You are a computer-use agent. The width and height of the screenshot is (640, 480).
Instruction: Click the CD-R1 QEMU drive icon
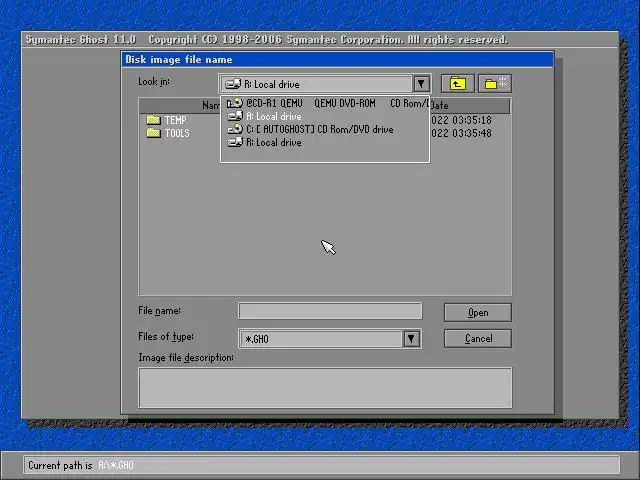(x=235, y=103)
